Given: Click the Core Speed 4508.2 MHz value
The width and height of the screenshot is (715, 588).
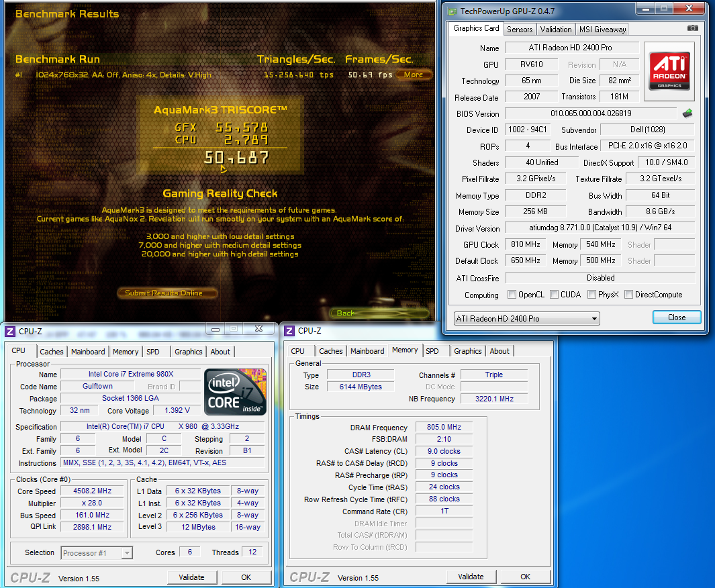Looking at the screenshot, I should (x=92, y=491).
